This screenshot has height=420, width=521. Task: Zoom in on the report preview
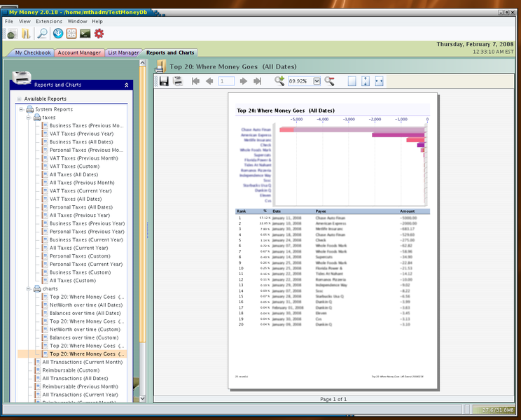(x=279, y=81)
